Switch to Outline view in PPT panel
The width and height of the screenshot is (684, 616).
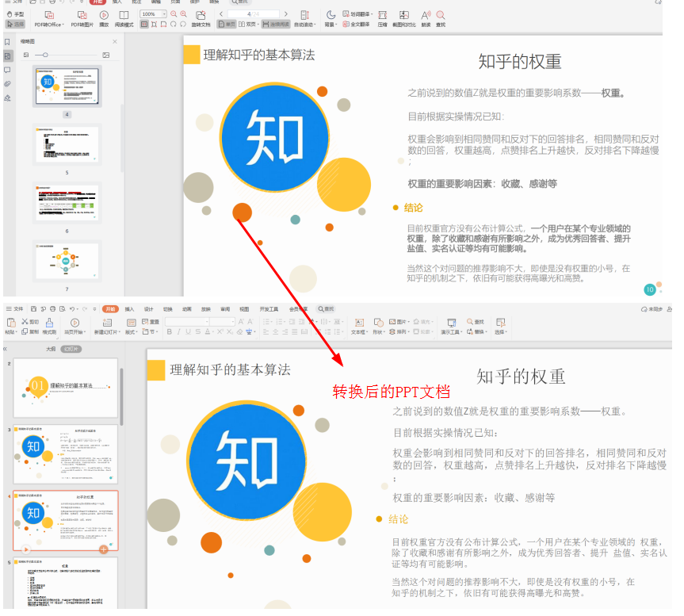click(51, 349)
